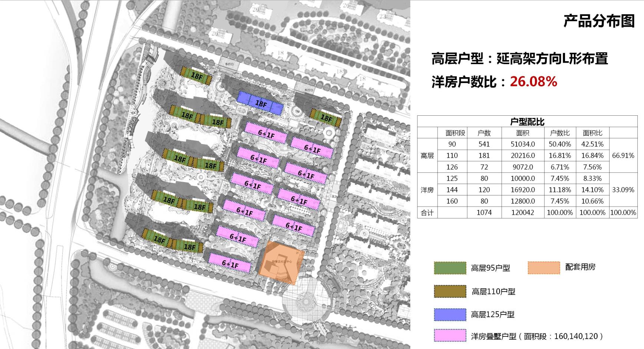This screenshot has width=644, height=349.
Task: Click the 16.81% cell
Action: [x=560, y=156]
